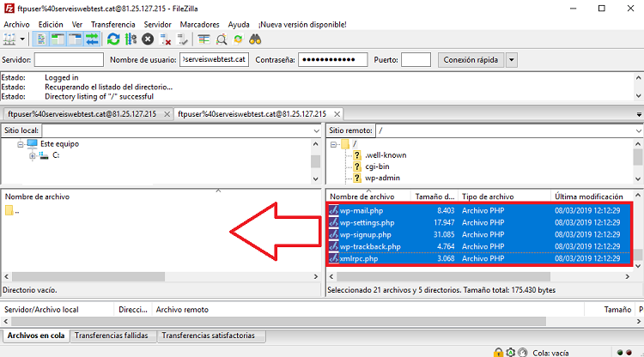
Task: Toggle message log display icon
Action: click(41, 39)
